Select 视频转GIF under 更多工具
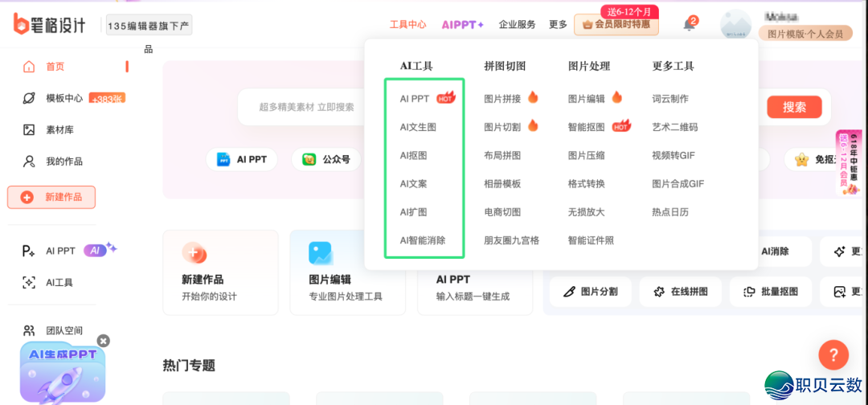Image resolution: width=868 pixels, height=405 pixels. [674, 155]
